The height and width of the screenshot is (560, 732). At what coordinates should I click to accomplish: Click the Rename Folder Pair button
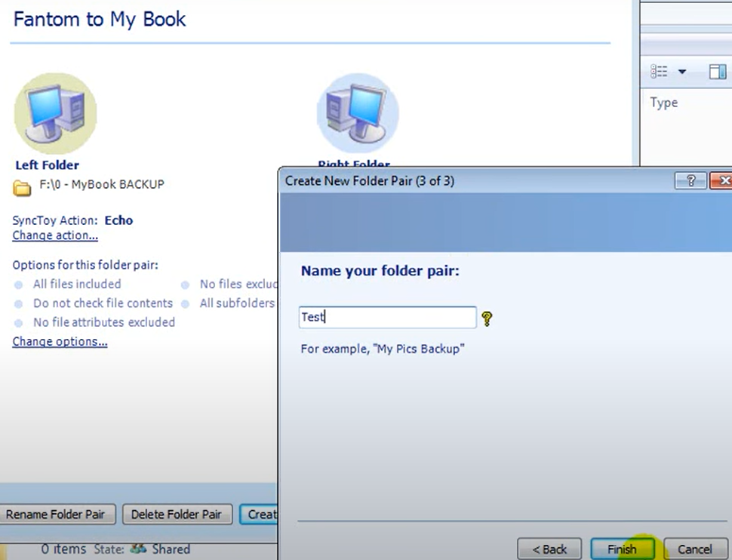click(56, 514)
